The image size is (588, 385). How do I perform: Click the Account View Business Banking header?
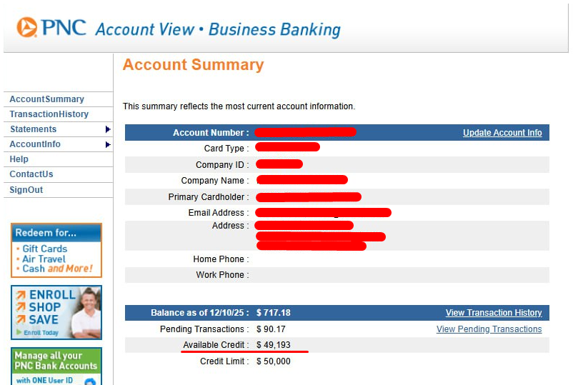(217, 30)
